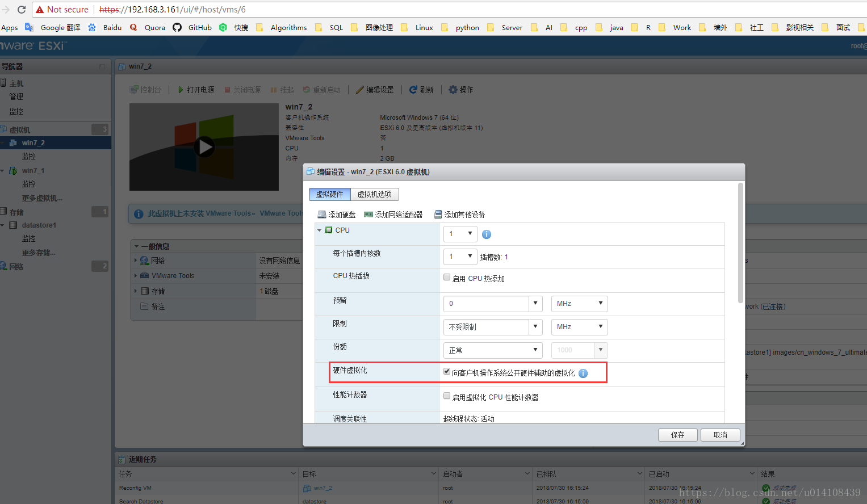The height and width of the screenshot is (504, 867).
Task: Collapse the CPU section expander
Action: [x=320, y=230]
